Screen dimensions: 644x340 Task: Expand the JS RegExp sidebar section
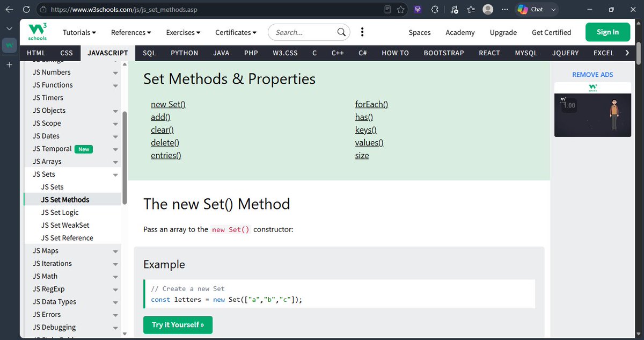(x=115, y=290)
